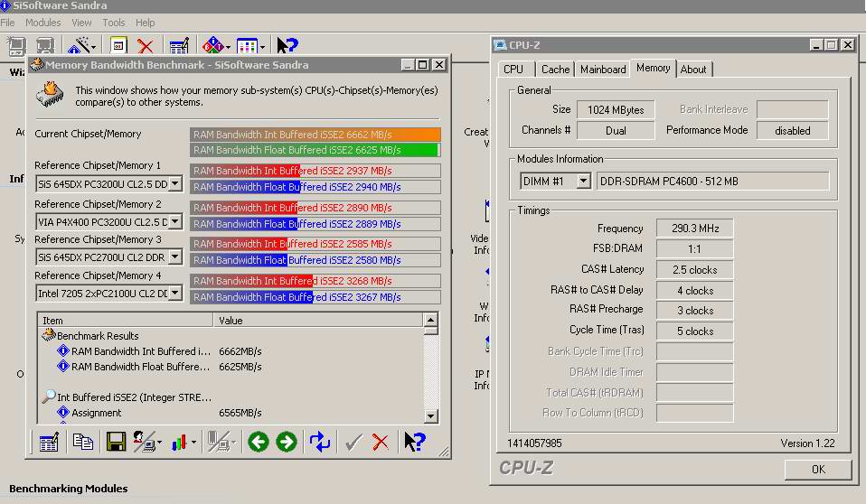
Task: Click the CPU-Z title bar icon
Action: tap(501, 45)
